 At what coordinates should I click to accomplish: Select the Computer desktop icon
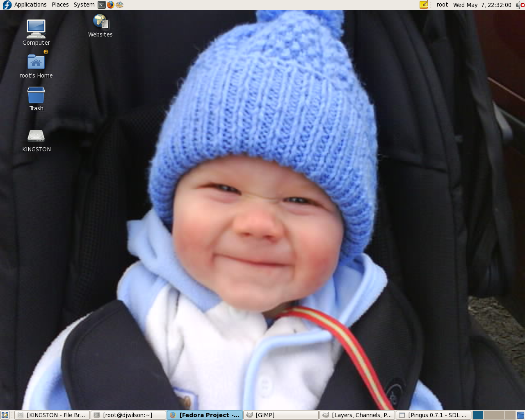tap(36, 32)
